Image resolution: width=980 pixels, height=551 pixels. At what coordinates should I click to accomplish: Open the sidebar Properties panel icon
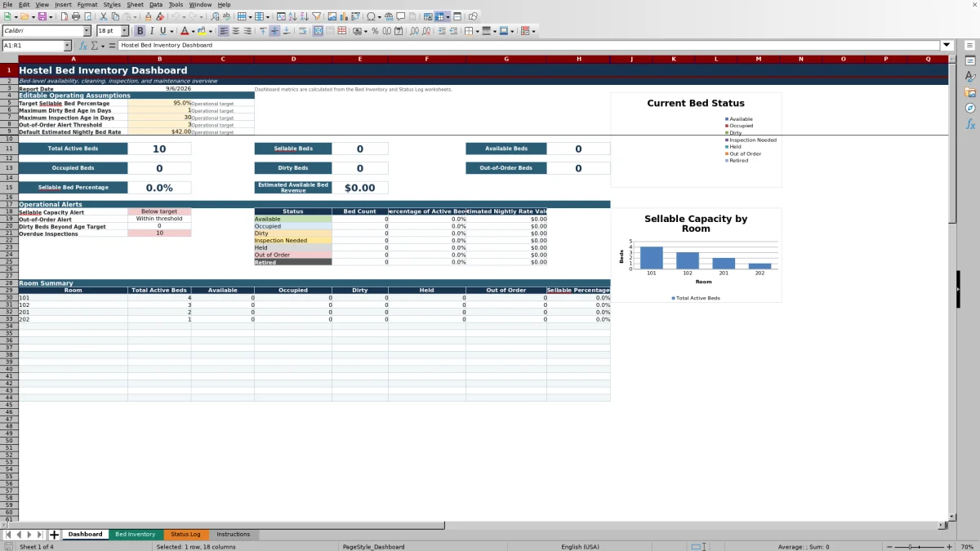coord(970,61)
